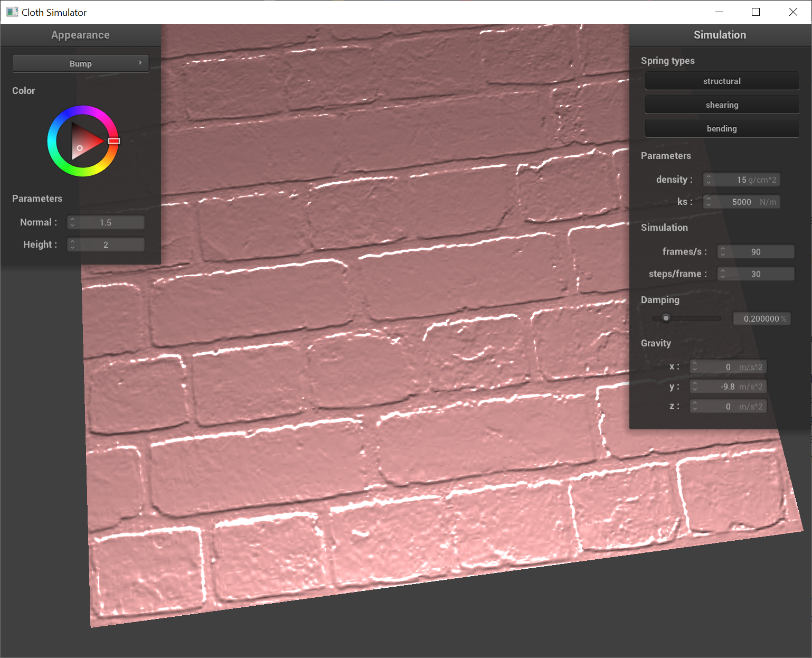Toggle the shearing spring type
Screen dimensions: 812x658
[x=722, y=105]
